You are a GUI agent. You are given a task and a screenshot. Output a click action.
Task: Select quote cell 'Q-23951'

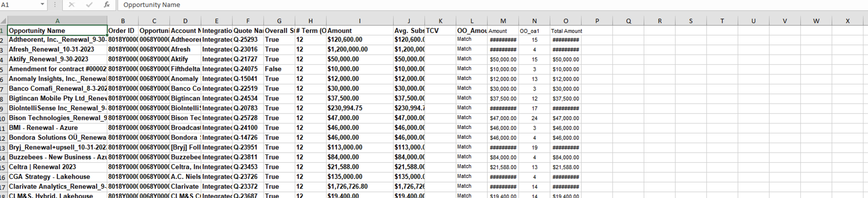coord(248,148)
